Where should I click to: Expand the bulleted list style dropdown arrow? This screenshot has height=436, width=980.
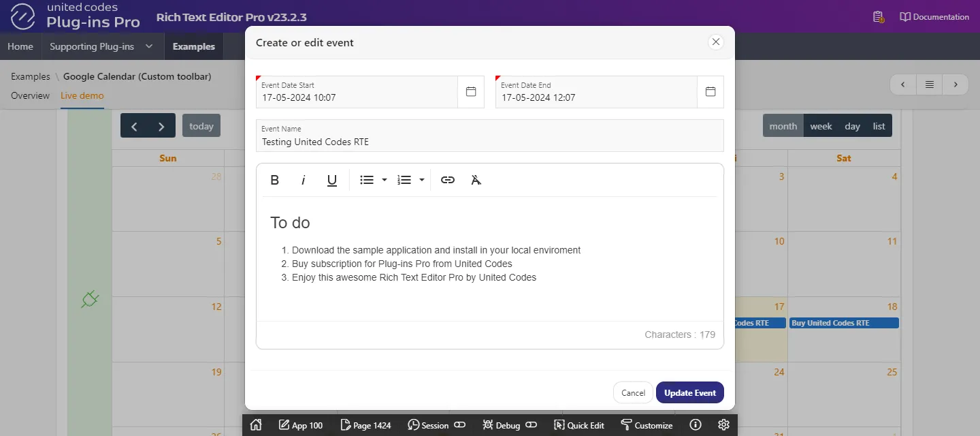click(x=385, y=180)
